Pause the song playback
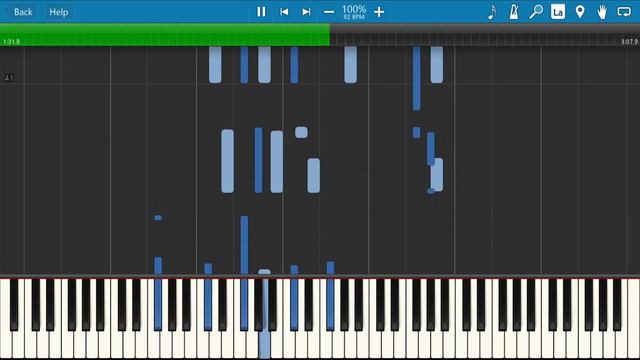Viewport: 640px width, 360px height. click(261, 12)
